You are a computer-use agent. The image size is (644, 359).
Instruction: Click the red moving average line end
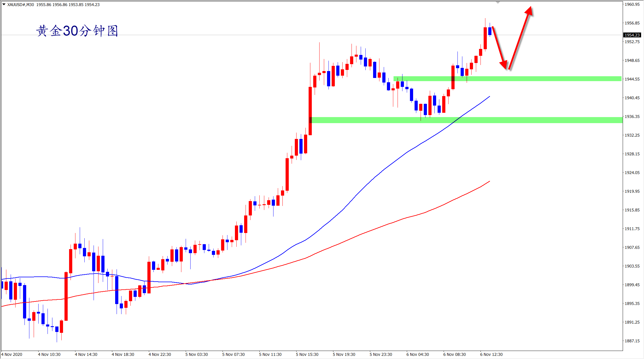coord(489,182)
